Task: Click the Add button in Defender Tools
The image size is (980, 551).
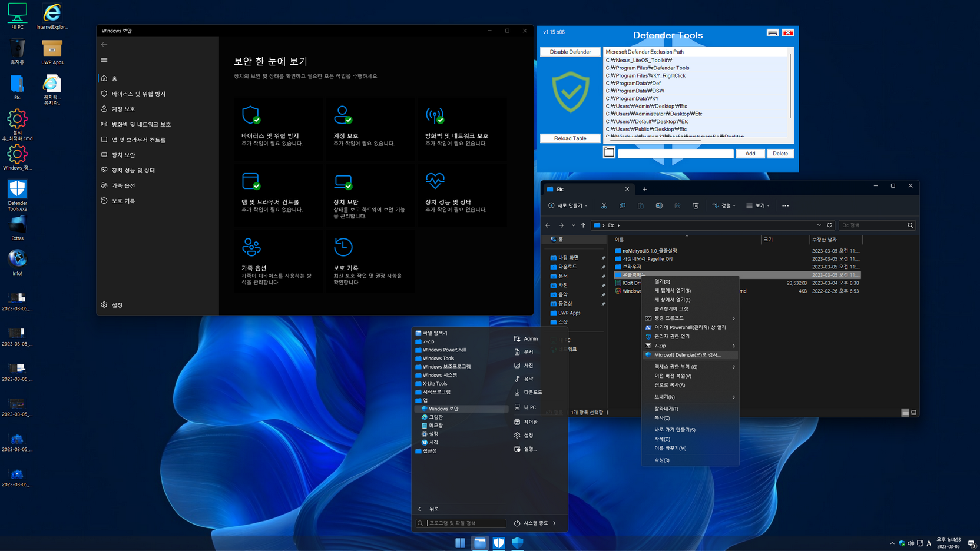Action: 750,154
